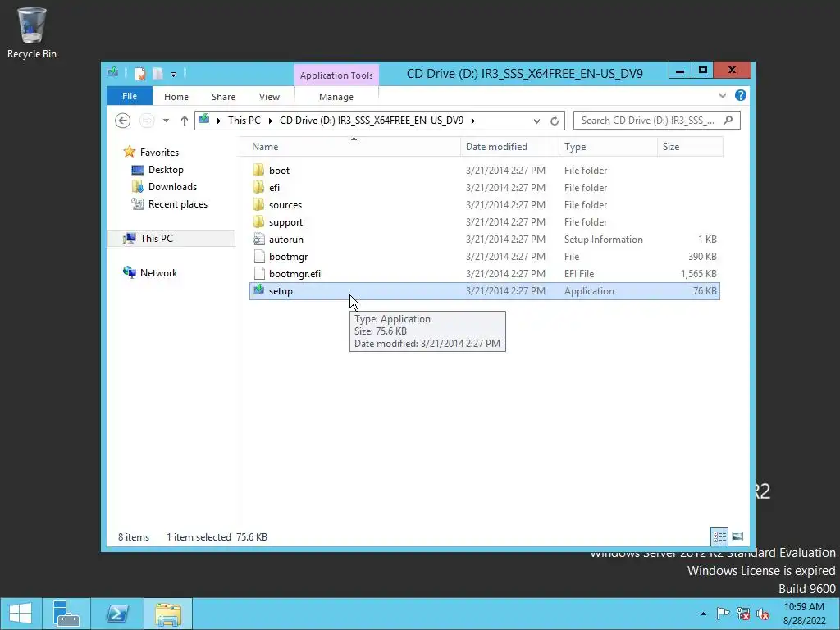Open Help with the question mark icon

pos(741,95)
